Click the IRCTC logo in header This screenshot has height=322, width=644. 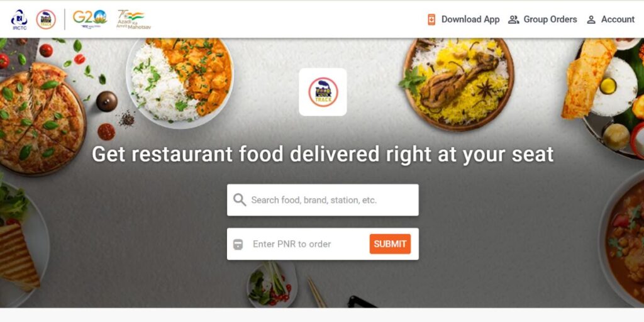19,19
